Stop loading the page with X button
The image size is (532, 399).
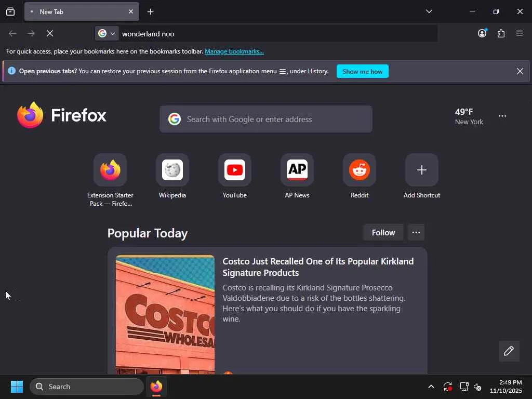pyautogui.click(x=50, y=33)
